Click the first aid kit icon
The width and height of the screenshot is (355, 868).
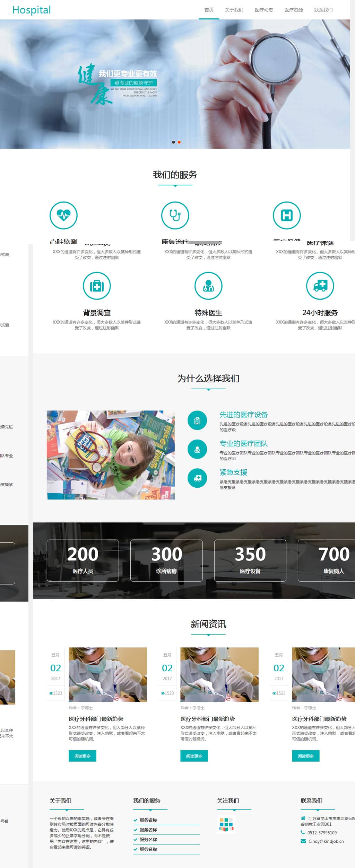pos(97,286)
